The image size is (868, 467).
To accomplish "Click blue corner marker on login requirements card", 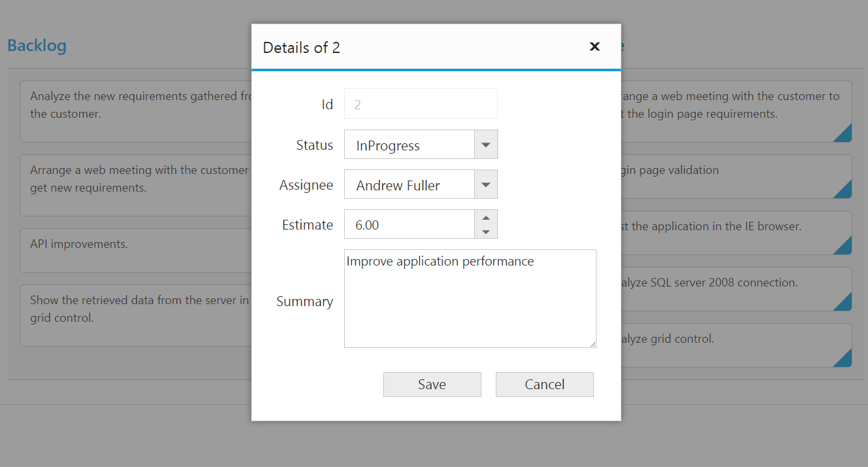I will coord(844,135).
